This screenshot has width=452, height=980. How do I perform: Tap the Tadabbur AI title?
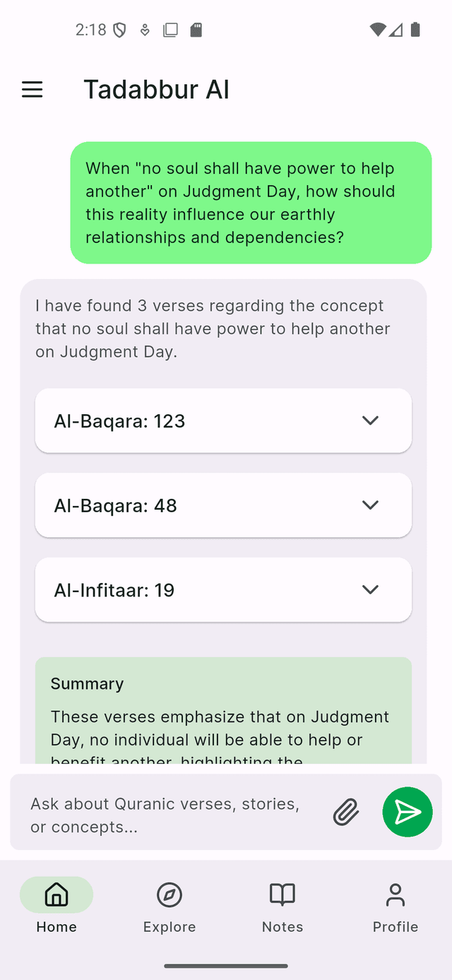click(x=156, y=90)
